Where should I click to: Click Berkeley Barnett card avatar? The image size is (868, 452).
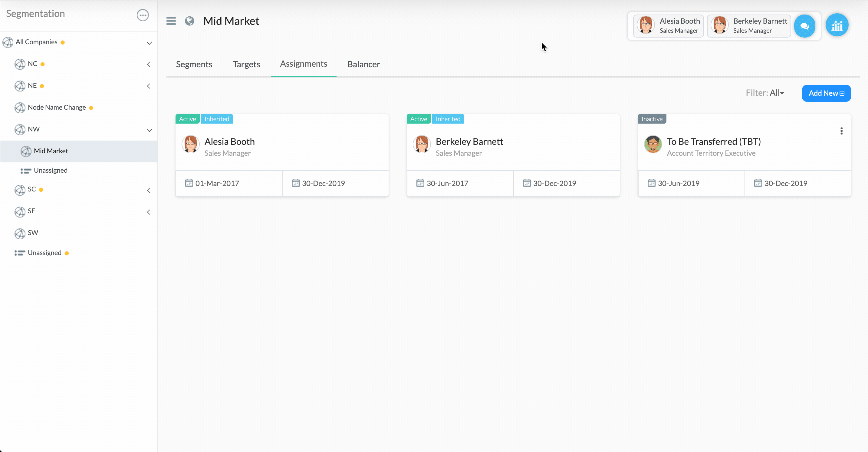point(422,145)
